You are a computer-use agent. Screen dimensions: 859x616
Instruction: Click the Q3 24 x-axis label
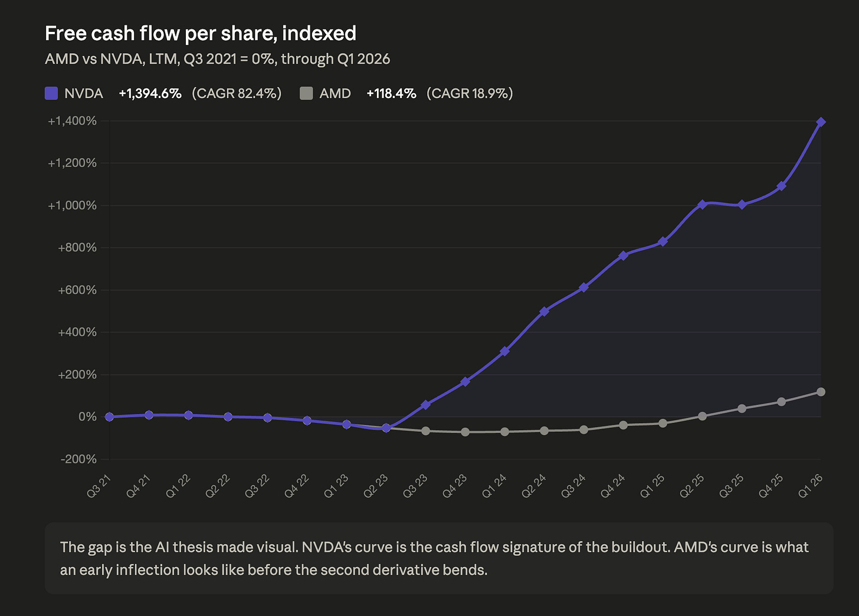click(573, 486)
